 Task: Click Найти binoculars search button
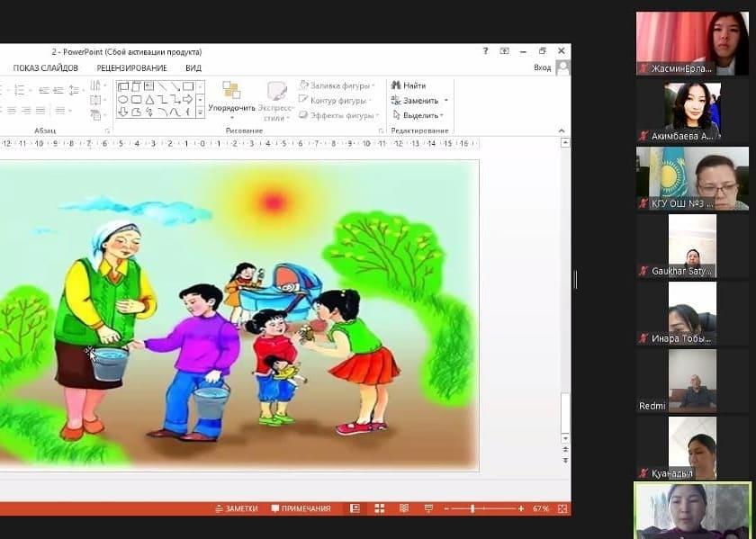pyautogui.click(x=409, y=85)
